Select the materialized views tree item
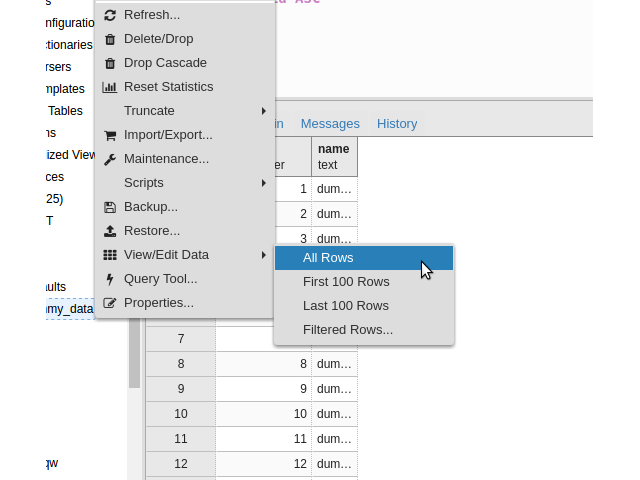 tap(70, 155)
